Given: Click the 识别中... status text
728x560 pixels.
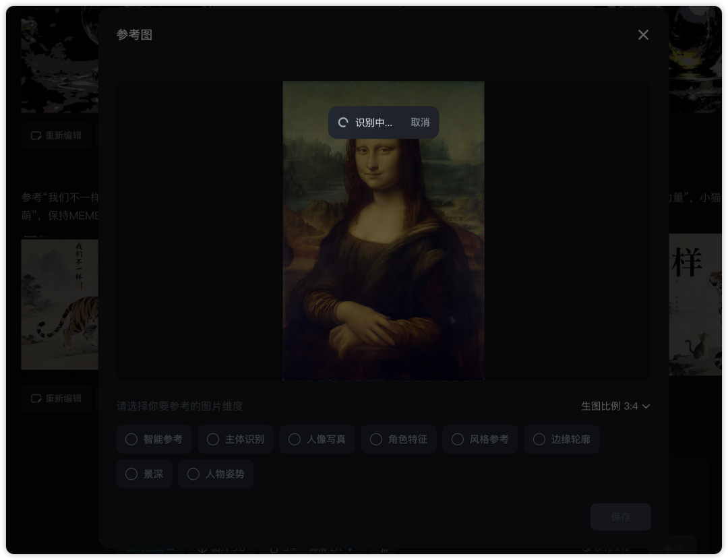Looking at the screenshot, I should [373, 123].
